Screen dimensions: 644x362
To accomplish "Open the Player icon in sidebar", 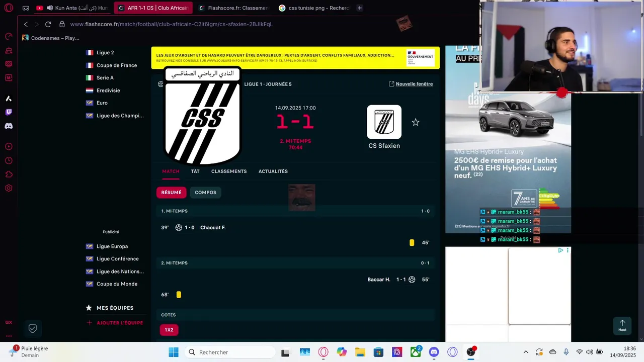I will 9,147.
